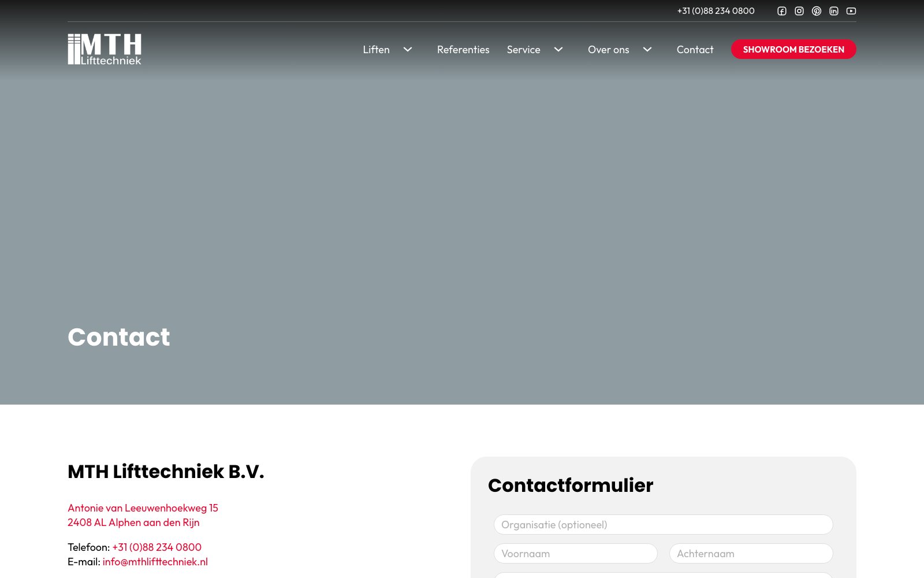Expand the Service dropdown chevron
This screenshot has width=924, height=578.
[558, 50]
